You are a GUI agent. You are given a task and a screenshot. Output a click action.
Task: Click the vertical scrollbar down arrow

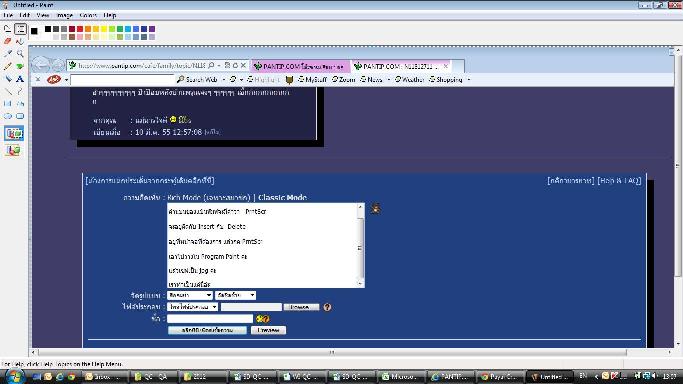pyautogui.click(x=677, y=344)
